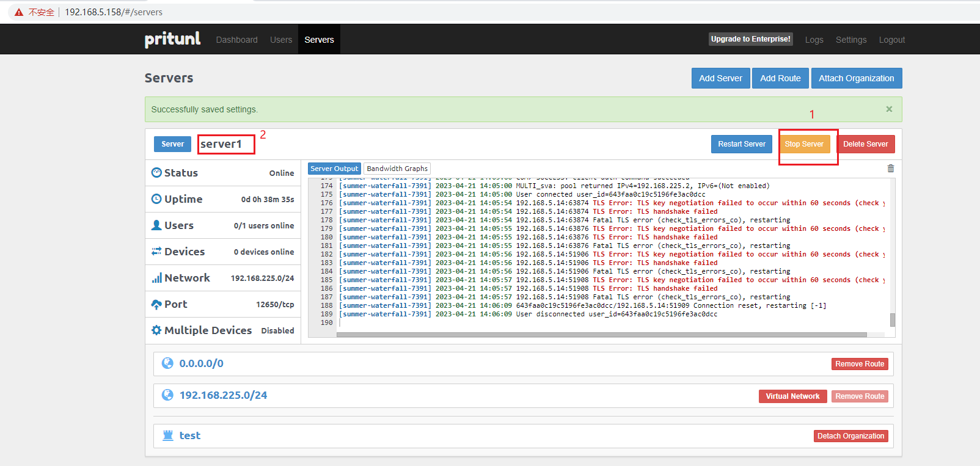Toggle the blue Server label button

172,144
